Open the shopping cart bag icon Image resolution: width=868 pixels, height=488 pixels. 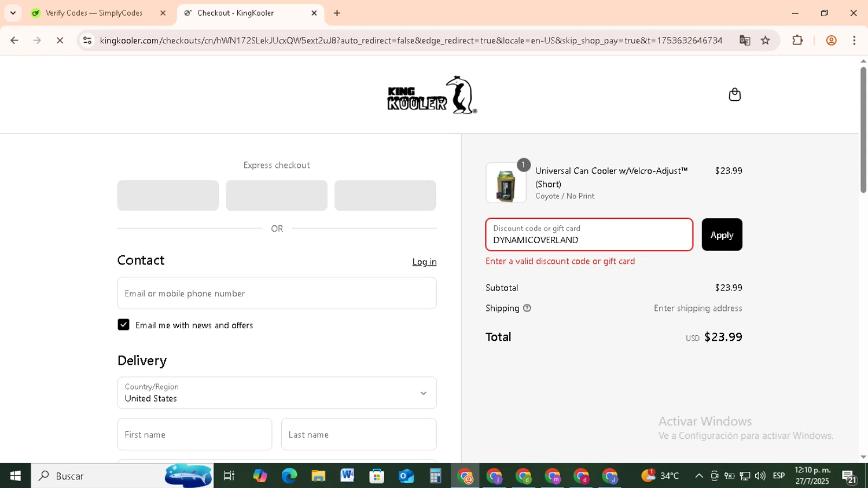tap(734, 94)
